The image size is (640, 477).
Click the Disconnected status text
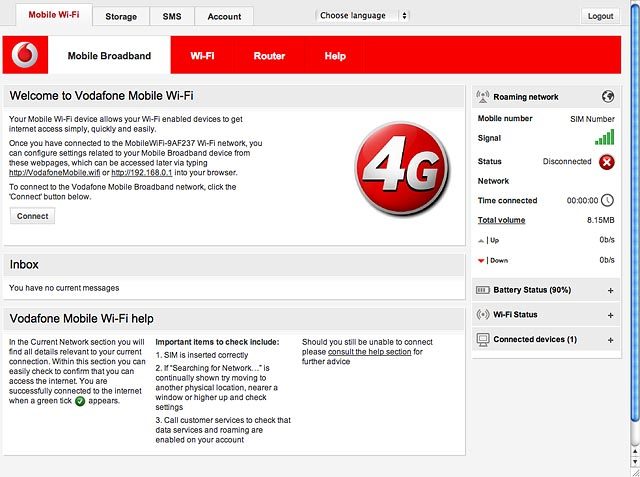567,162
